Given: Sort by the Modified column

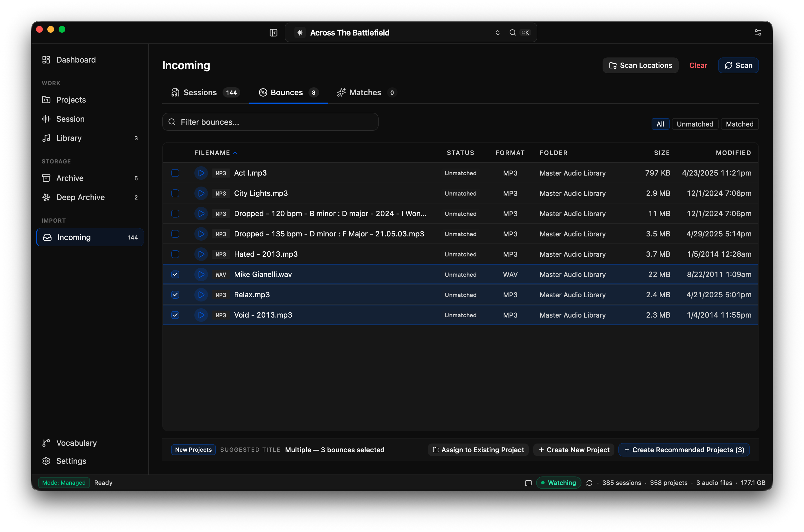Looking at the screenshot, I should pyautogui.click(x=733, y=153).
